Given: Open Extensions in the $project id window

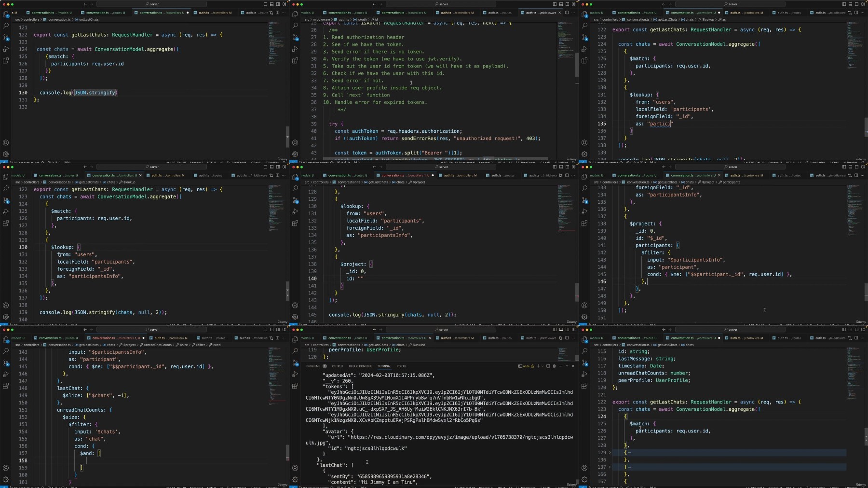Looking at the screenshot, I should click(295, 223).
